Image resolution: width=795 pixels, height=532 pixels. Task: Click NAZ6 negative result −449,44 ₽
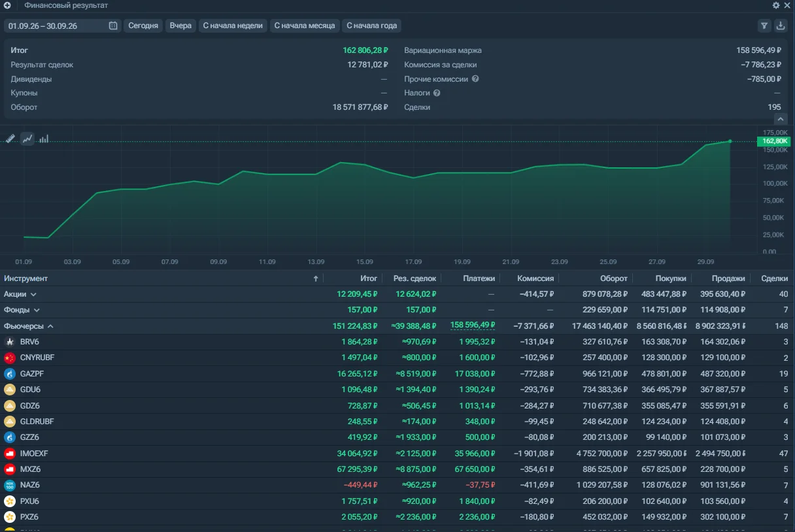coord(360,485)
